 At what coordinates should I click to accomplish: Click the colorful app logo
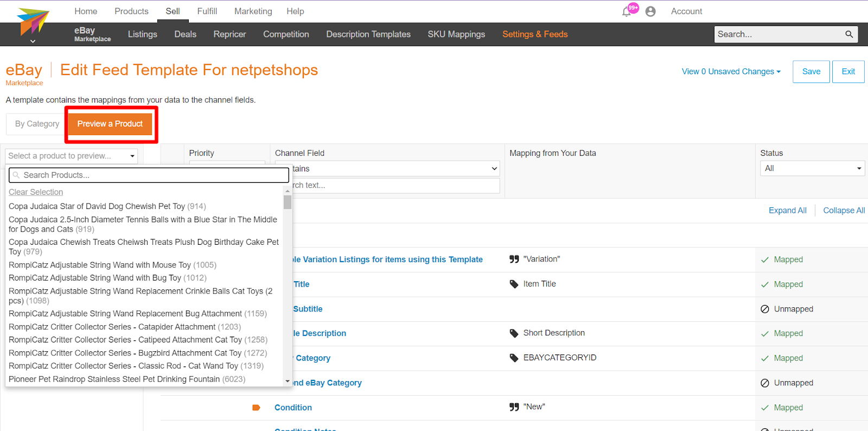[x=33, y=21]
